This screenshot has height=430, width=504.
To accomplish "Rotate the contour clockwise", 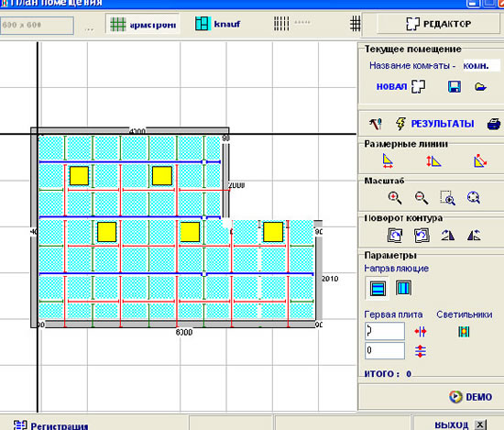I will point(395,236).
